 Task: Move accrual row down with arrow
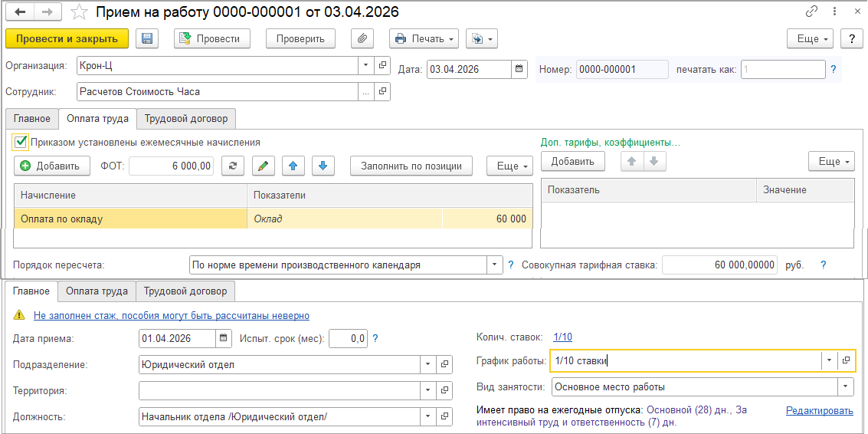point(323,166)
